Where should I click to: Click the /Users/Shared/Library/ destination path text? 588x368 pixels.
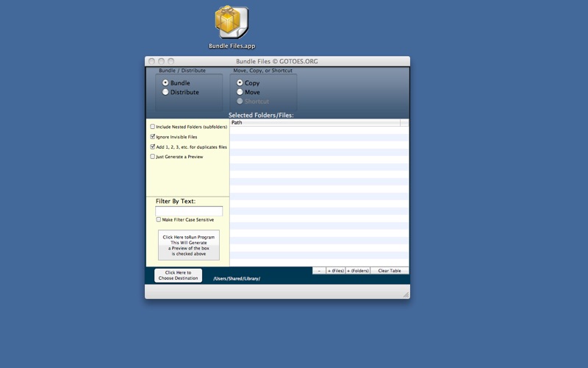pos(237,279)
